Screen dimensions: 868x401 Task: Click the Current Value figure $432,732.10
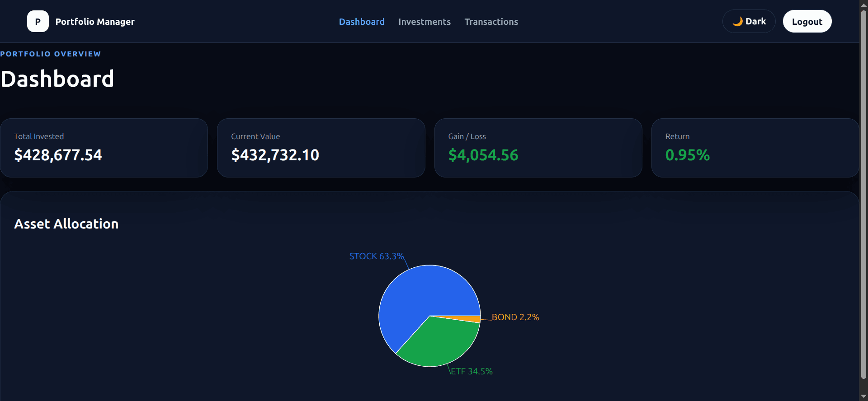(275, 155)
